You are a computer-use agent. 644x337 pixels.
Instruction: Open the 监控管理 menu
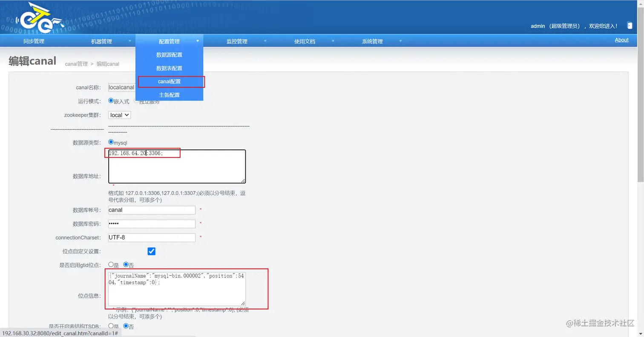(x=237, y=41)
